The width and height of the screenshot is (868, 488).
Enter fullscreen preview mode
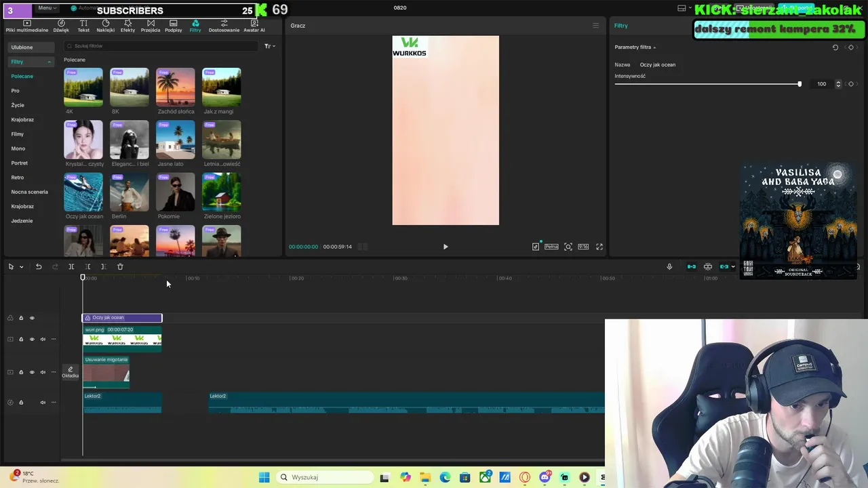click(599, 247)
